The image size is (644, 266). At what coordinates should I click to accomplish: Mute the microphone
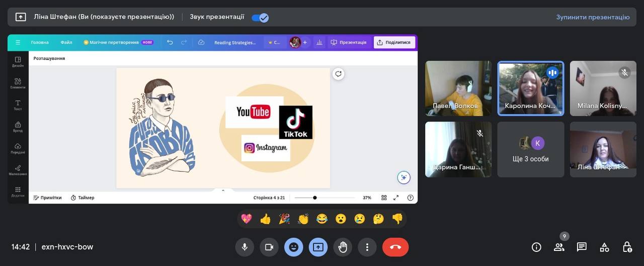click(x=245, y=247)
